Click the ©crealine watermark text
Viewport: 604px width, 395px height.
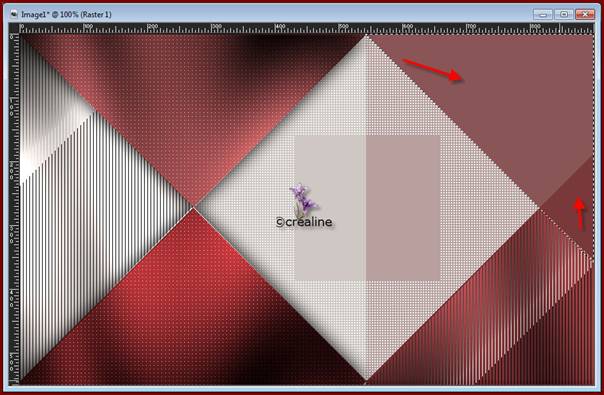click(x=304, y=222)
